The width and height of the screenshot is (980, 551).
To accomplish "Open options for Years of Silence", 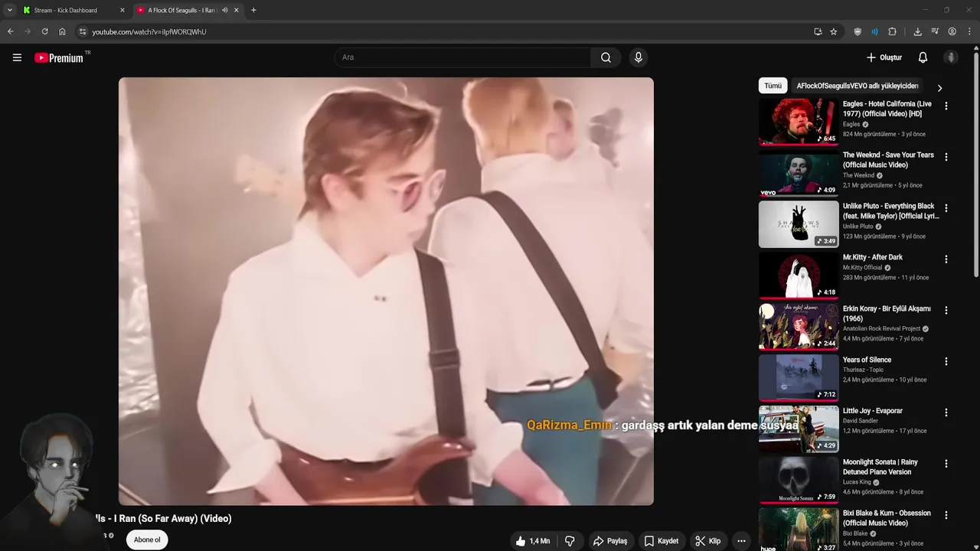I will [946, 361].
